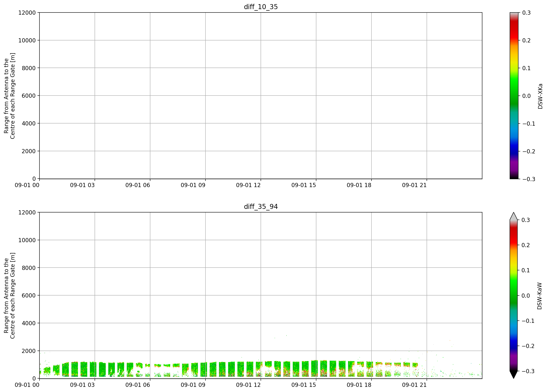Screen dimensions: 547x392
Task: Click the top colorbar gradient
Action: pos(514,96)
